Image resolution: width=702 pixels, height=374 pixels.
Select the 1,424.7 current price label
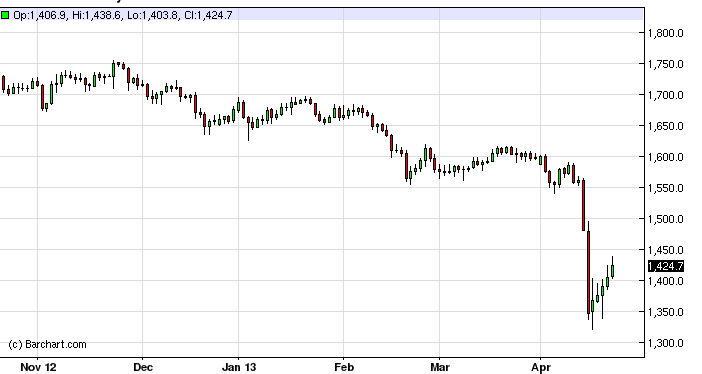pos(666,266)
